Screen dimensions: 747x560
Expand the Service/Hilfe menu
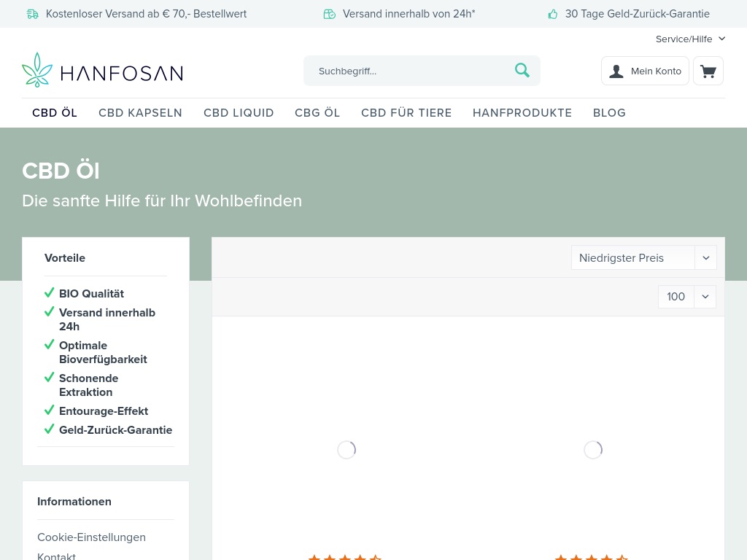point(690,39)
